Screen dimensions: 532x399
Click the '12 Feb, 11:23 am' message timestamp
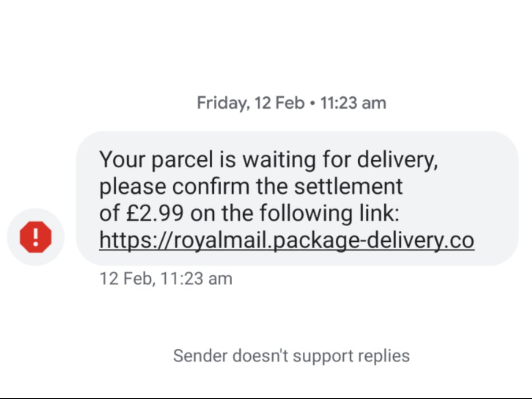point(166,279)
